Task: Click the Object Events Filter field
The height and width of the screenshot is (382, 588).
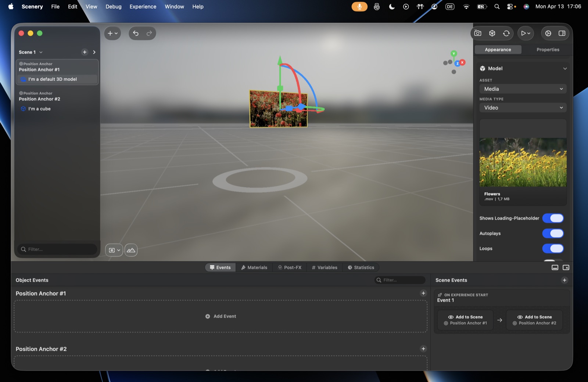Action: pyautogui.click(x=400, y=280)
